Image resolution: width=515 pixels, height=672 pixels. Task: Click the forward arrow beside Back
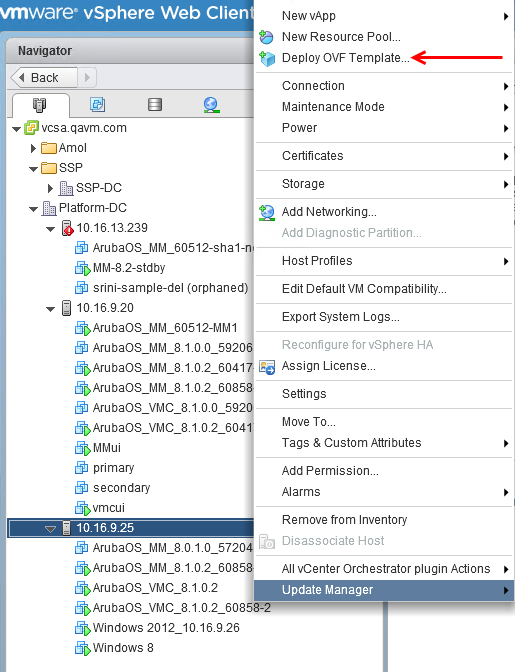tap(87, 78)
